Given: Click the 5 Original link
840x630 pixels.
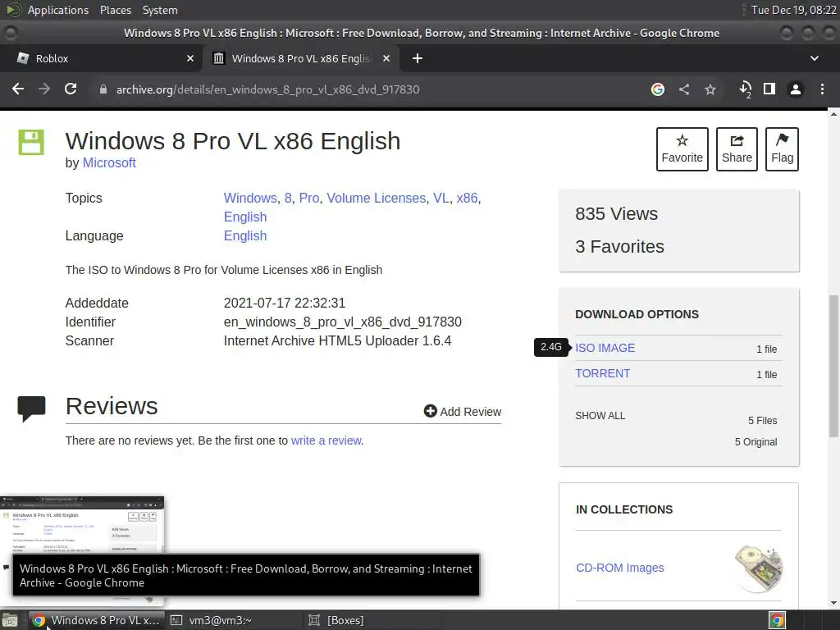Looking at the screenshot, I should 756,442.
